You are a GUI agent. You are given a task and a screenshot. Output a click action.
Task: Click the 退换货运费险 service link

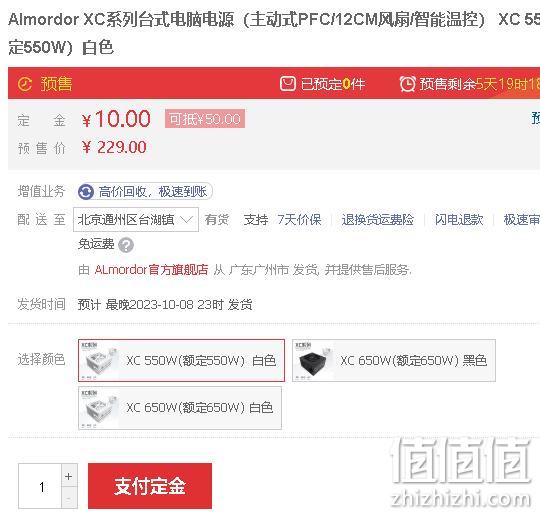point(378,220)
